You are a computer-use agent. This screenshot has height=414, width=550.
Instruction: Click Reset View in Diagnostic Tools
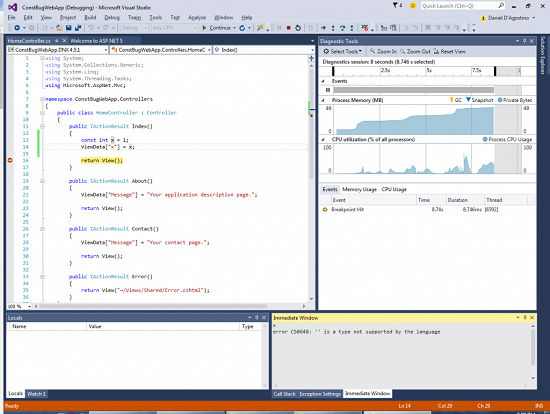(449, 51)
